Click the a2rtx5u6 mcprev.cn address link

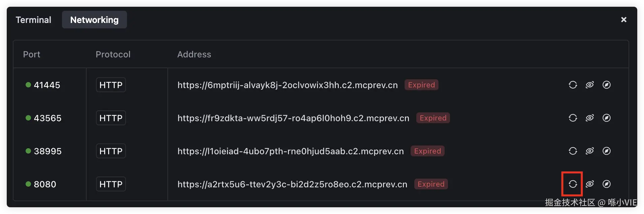[292, 184]
